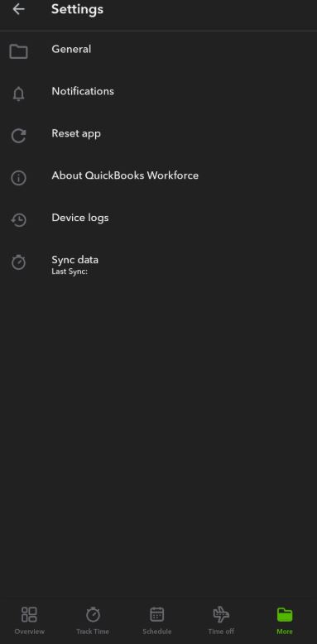
Task: Switch to the Overview tab
Action: [x=29, y=621]
